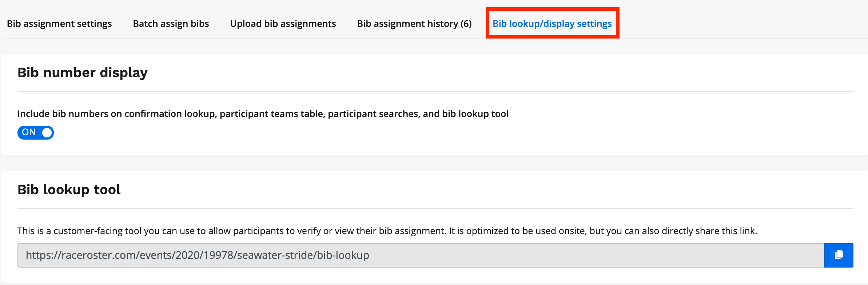
Task: Click the Bib lookup tool heading
Action: click(69, 190)
